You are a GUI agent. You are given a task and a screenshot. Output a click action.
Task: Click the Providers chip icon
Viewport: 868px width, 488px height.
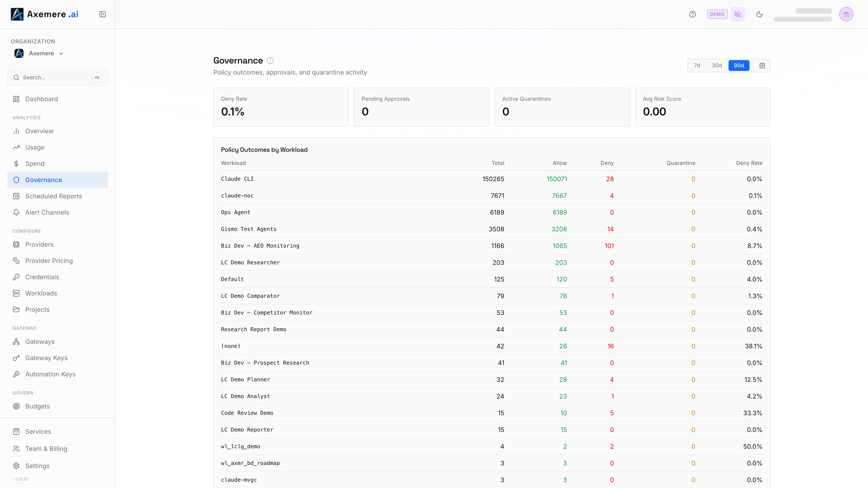(16, 244)
